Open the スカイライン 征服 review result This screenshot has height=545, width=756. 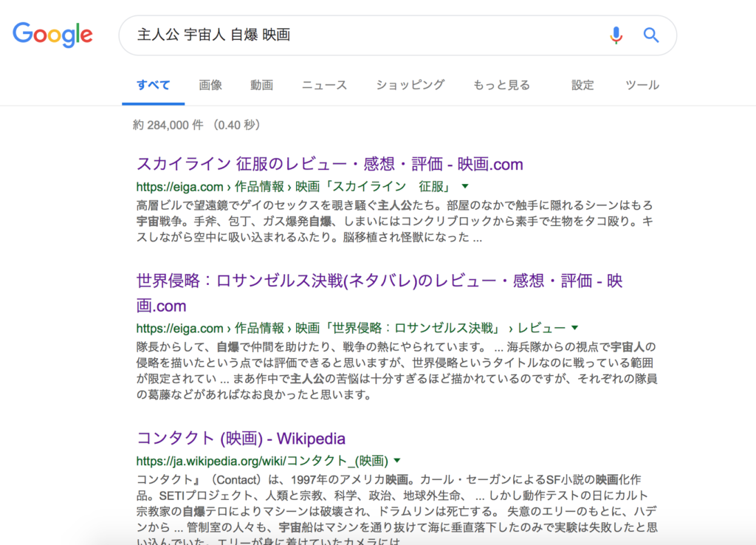[329, 164]
